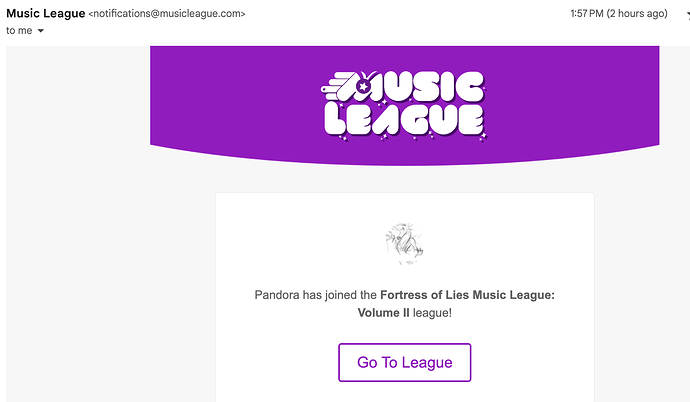The height and width of the screenshot is (402, 690).
Task: Click the "Volume II" bold text
Action: tap(383, 313)
